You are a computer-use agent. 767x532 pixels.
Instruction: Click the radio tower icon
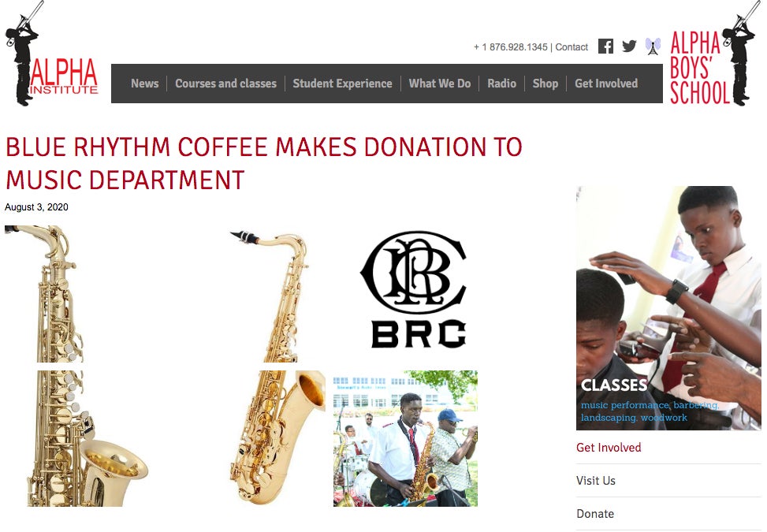(653, 47)
